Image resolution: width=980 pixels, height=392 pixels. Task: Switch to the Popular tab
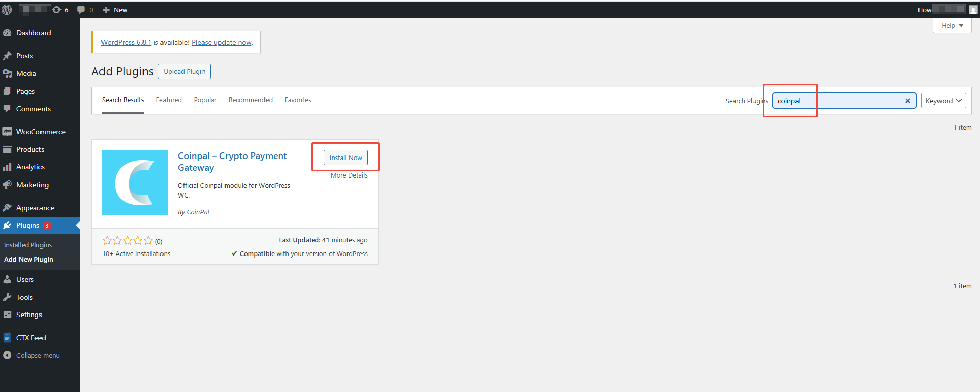coord(205,100)
